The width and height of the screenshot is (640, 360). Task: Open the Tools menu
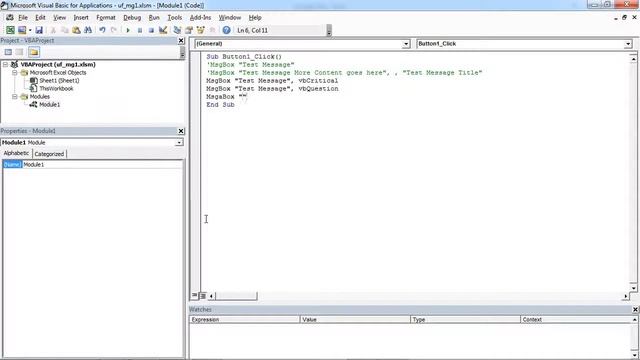click(x=175, y=18)
